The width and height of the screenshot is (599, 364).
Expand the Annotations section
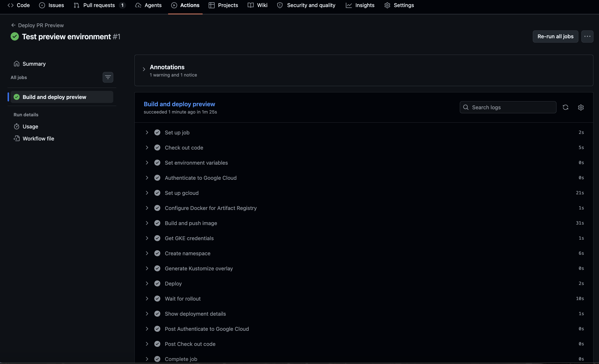pos(144,69)
